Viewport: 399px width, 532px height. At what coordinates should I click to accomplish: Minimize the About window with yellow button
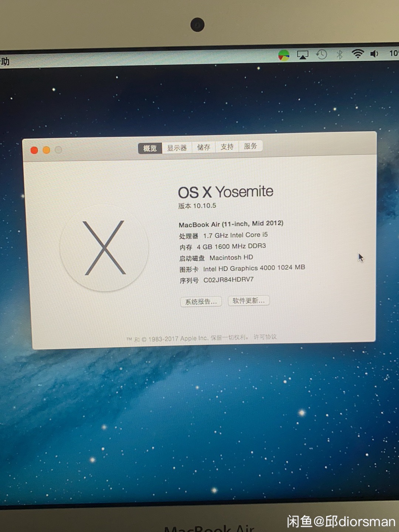[x=47, y=150]
